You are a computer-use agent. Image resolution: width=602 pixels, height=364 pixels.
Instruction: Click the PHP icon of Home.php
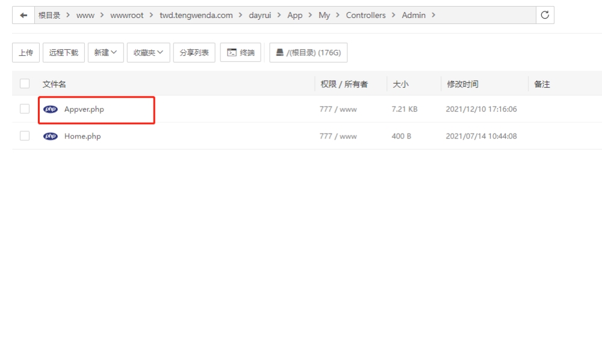coord(51,136)
